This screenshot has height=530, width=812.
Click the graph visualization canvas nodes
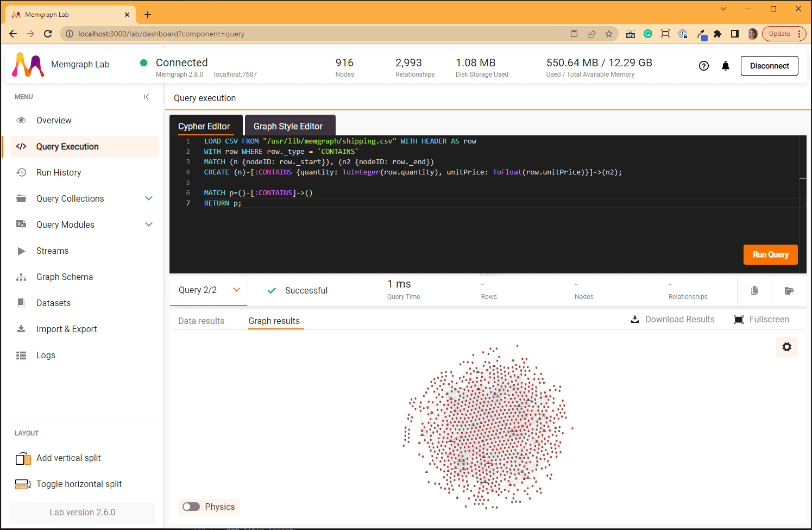[487, 427]
